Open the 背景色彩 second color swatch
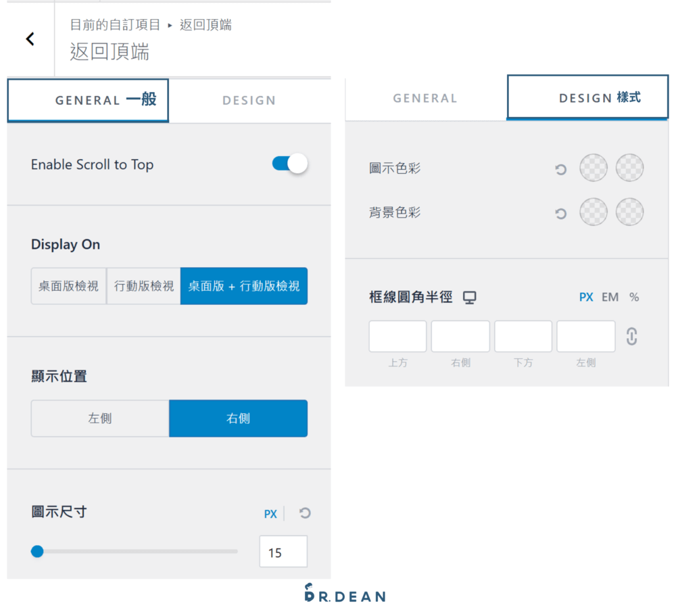This screenshot has width=676, height=616. [x=629, y=212]
